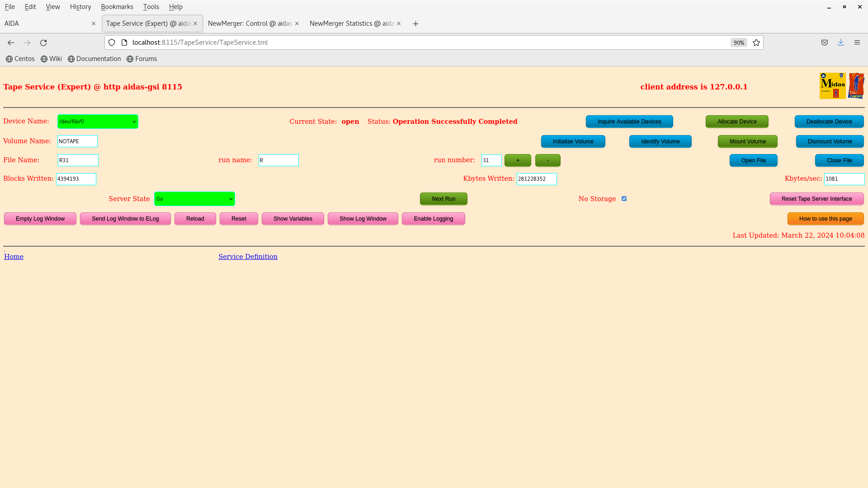This screenshot has width=868, height=488.
Task: Bookmark this page with star icon
Action: point(756,42)
